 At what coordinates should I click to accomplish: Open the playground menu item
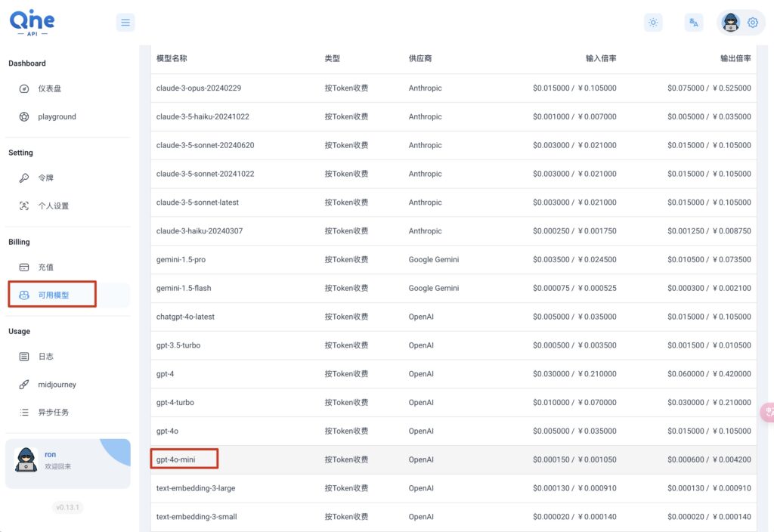click(57, 117)
